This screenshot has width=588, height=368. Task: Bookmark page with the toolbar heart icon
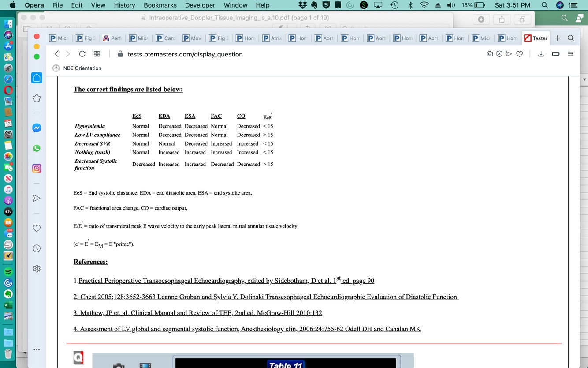tap(520, 54)
